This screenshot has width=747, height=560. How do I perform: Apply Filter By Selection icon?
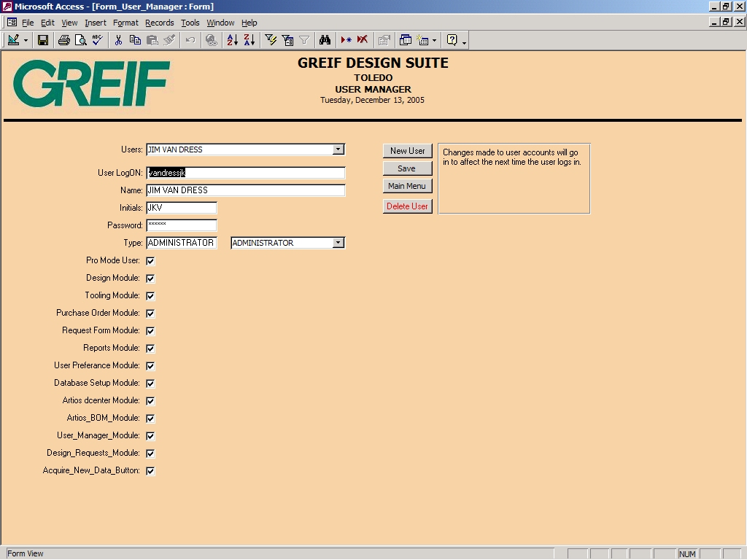271,41
